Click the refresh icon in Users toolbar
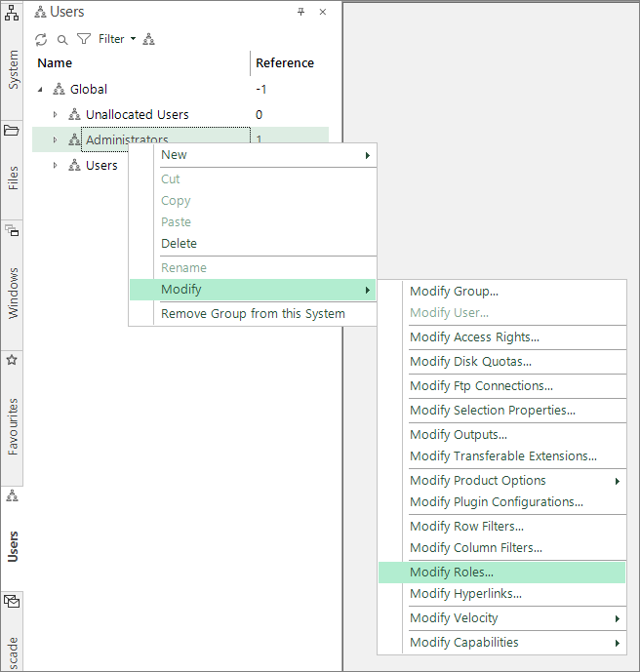 point(41,39)
